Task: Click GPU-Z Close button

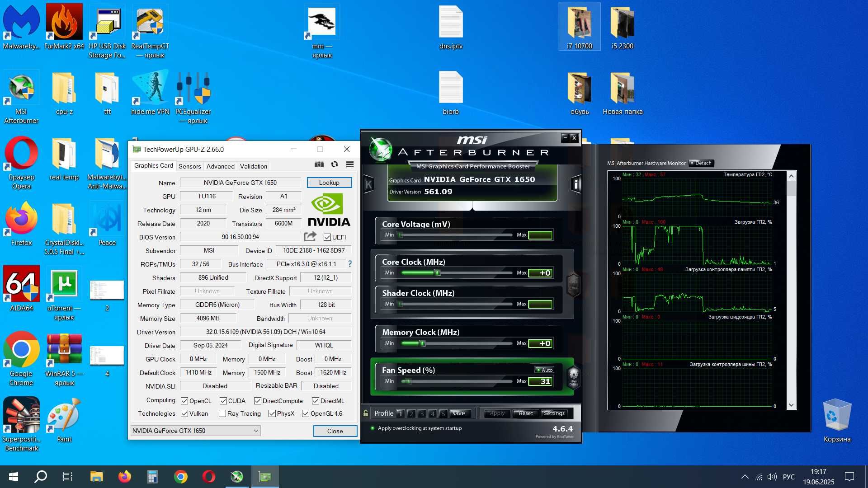Action: [335, 431]
